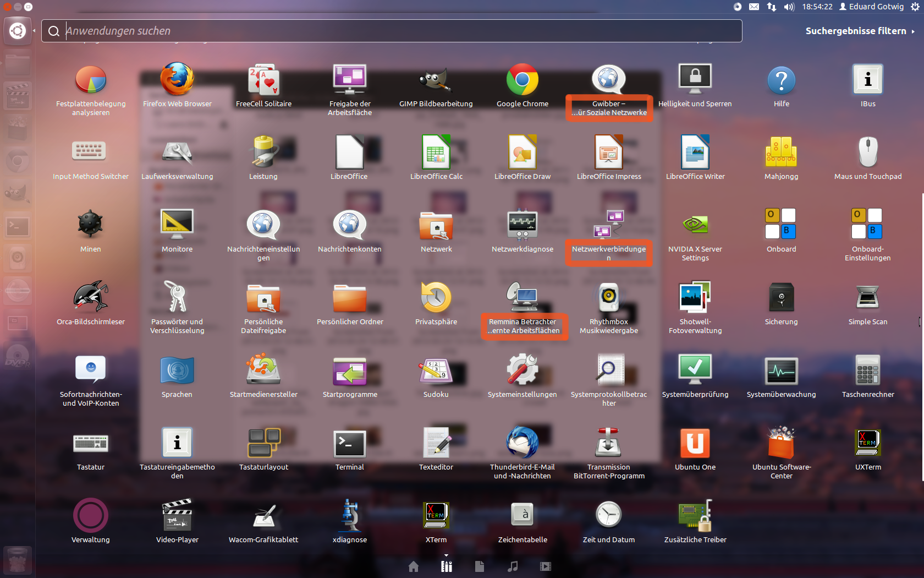Click the Anwendungen suchen search field
Viewport: 924px width, 578px height.
(x=392, y=31)
